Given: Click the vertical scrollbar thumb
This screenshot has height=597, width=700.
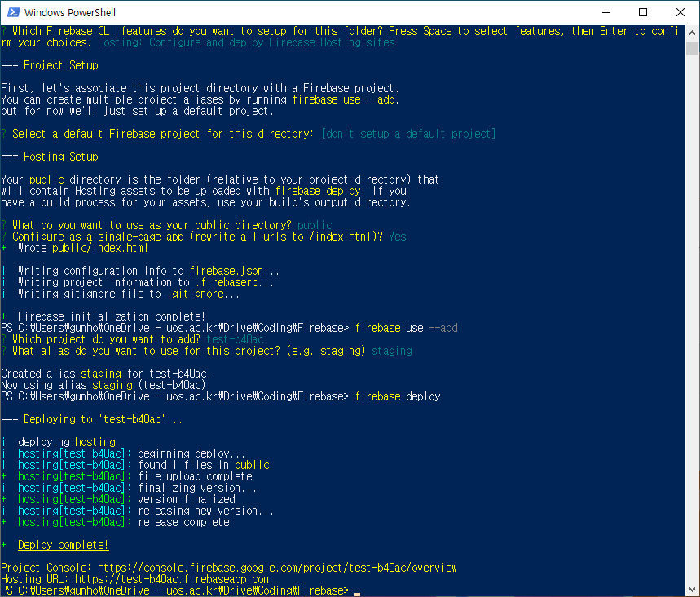Looking at the screenshot, I should click(692, 48).
